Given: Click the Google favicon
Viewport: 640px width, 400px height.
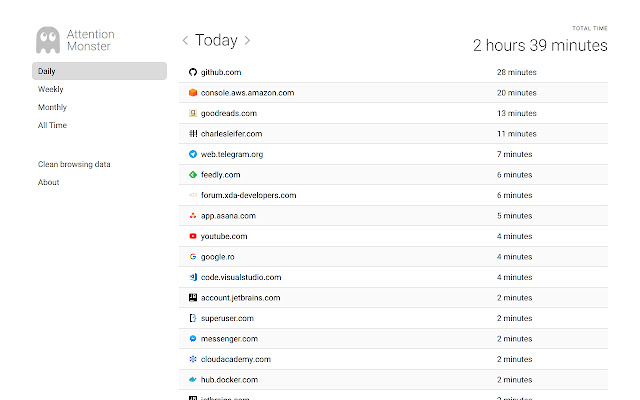Looking at the screenshot, I should 193,257.
